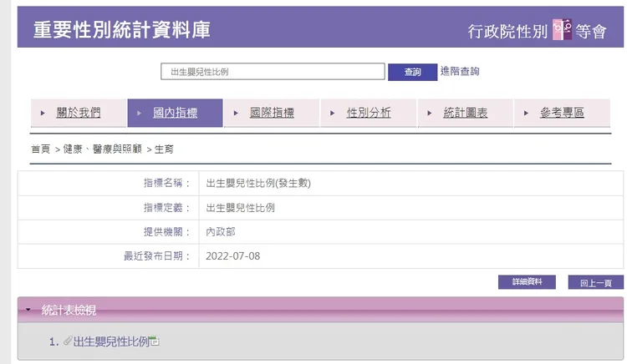Screen dimensions: 627x364
Task: Collapse the 統計表檢視 section arrow
Action: pyautogui.click(x=28, y=310)
